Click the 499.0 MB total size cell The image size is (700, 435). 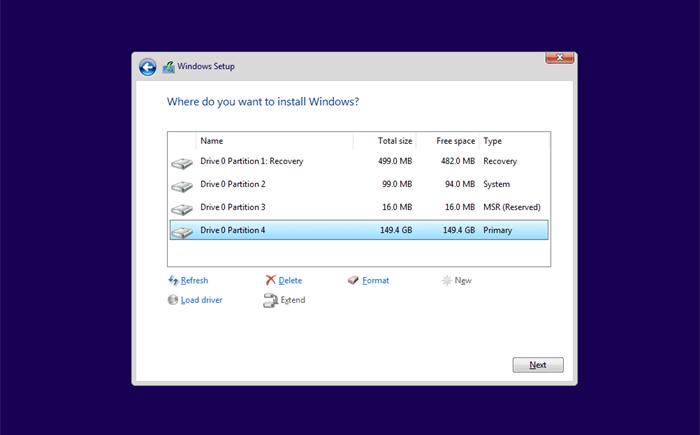pyautogui.click(x=395, y=161)
